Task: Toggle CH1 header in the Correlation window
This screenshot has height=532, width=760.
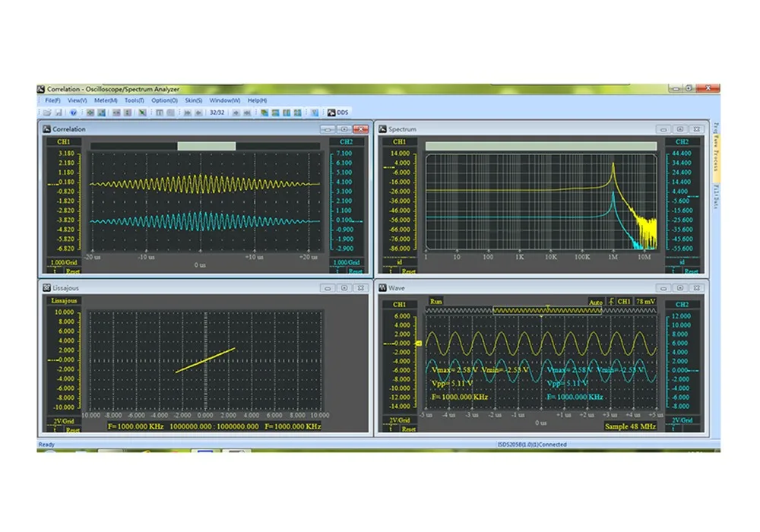Action: pos(64,142)
